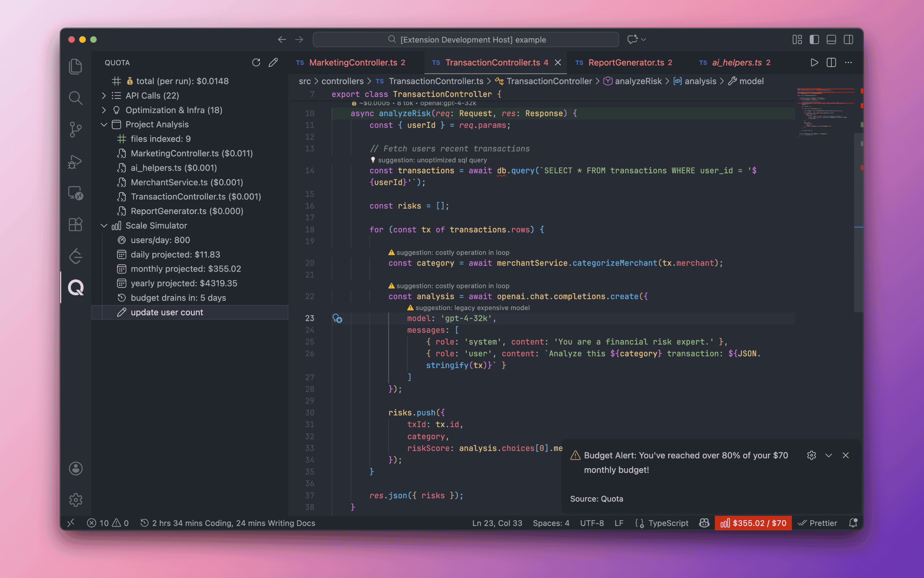Click the analyzeRisk breadcrumb
The image size is (924, 578).
638,81
